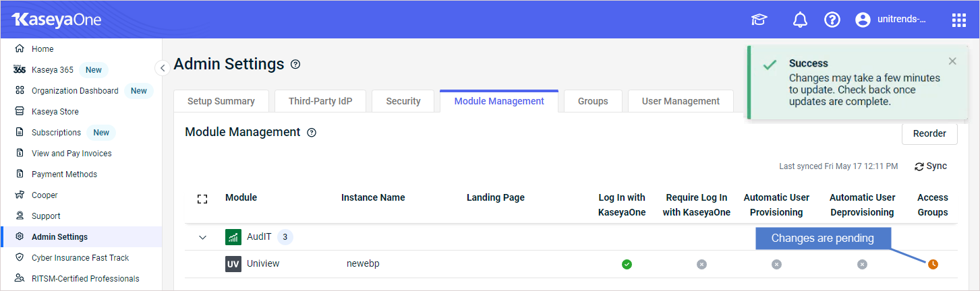
Task: Click the Admin Settings gear icon
Action: 20,236
